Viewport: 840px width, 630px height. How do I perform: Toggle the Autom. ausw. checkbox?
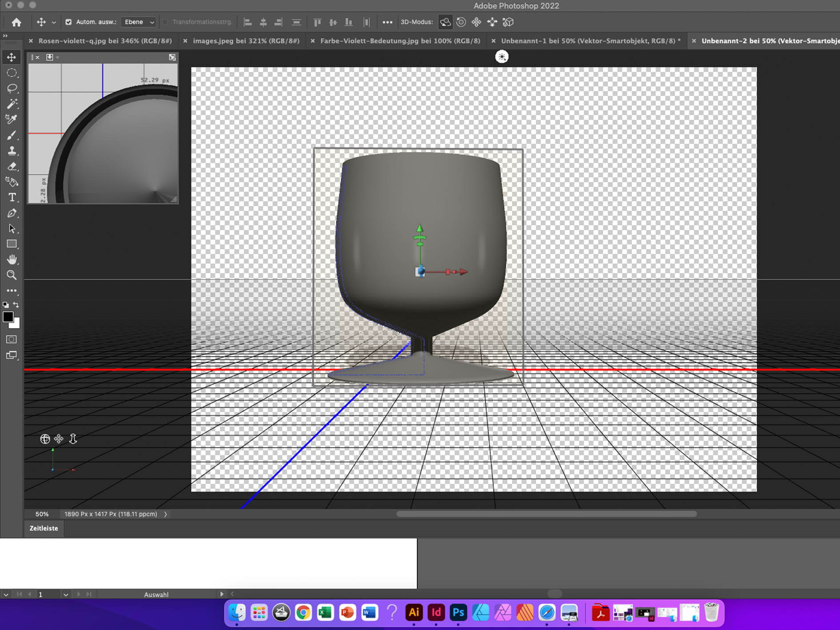[68, 22]
